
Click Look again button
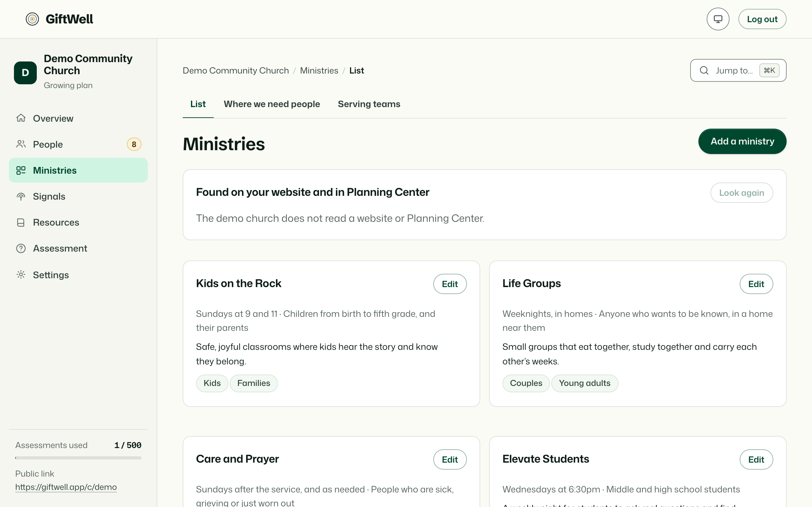point(742,193)
